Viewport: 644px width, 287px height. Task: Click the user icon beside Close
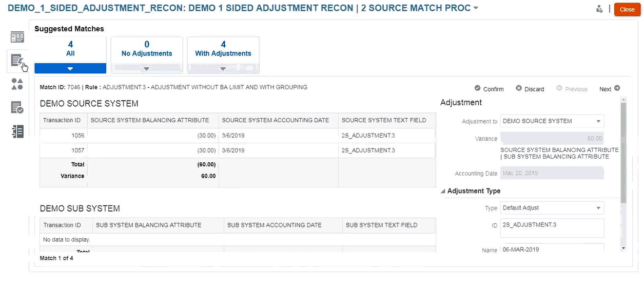[x=599, y=9]
